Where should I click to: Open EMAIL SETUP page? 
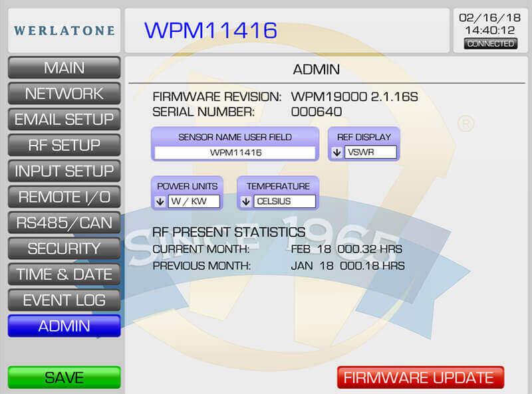click(x=64, y=120)
